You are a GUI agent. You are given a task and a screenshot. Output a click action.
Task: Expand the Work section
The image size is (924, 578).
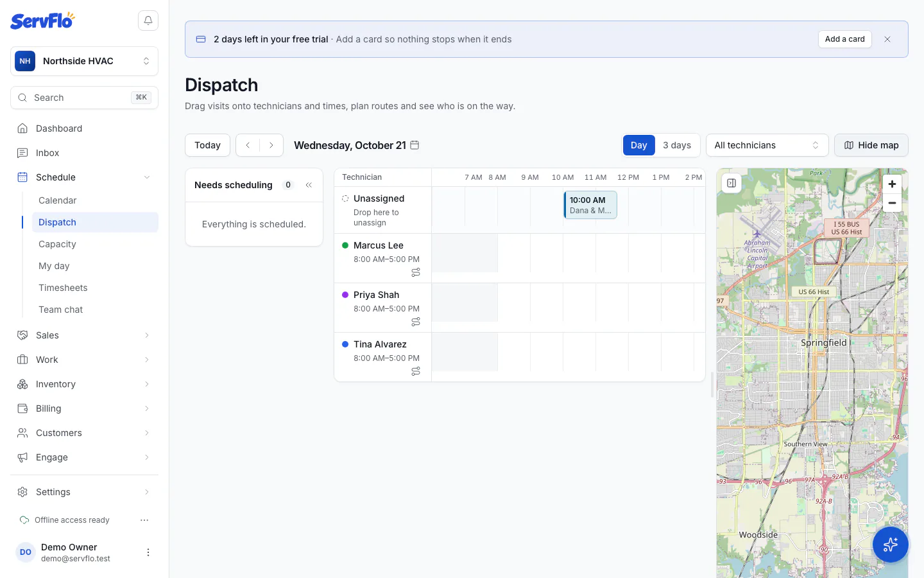pyautogui.click(x=84, y=360)
